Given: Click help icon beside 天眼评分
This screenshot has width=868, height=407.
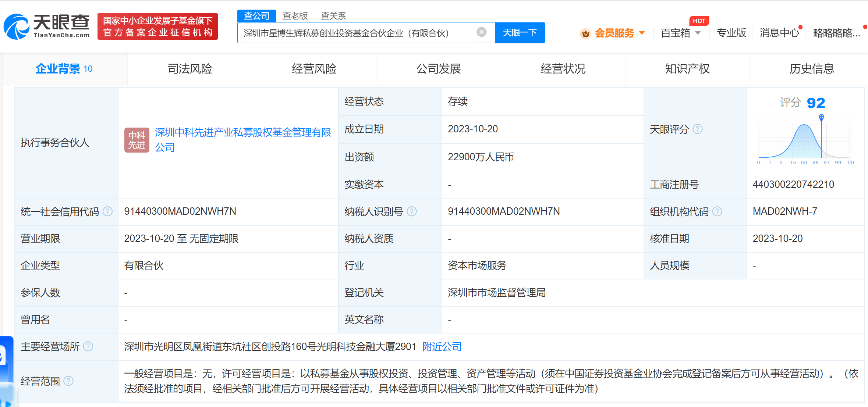Looking at the screenshot, I should (698, 129).
